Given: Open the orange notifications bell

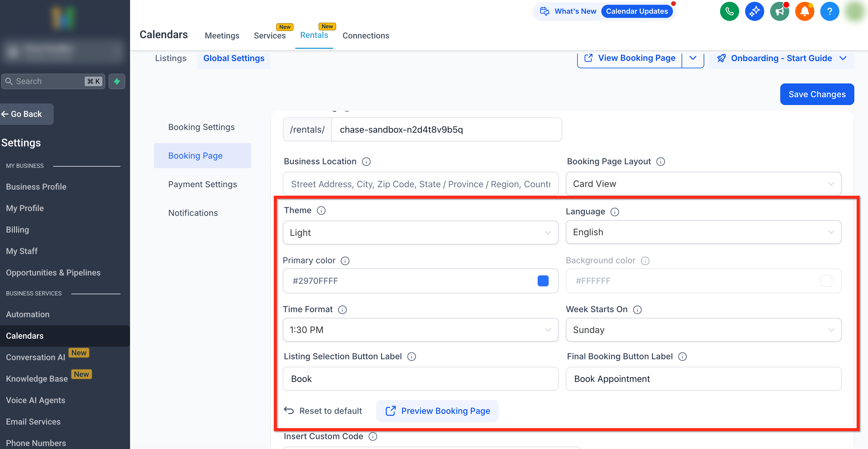Looking at the screenshot, I should 804,11.
